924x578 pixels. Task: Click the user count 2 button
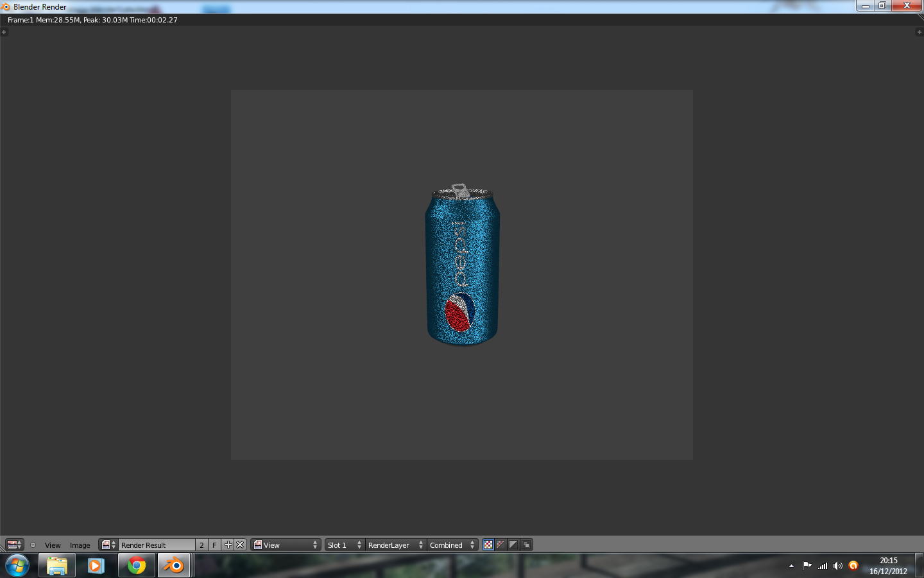point(201,545)
